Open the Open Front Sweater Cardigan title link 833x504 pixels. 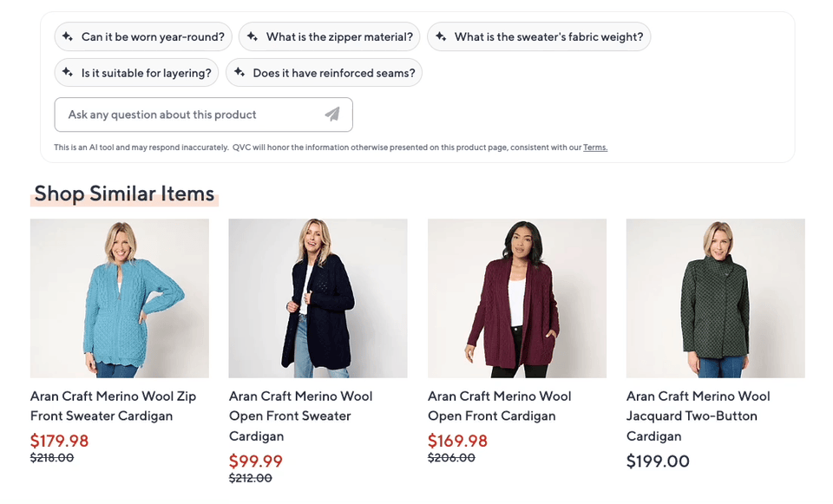[301, 416]
